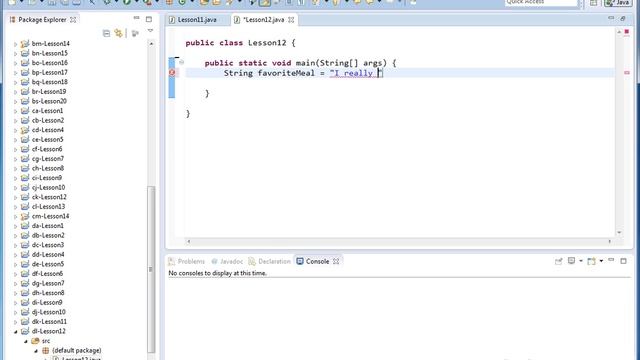Image resolution: width=640 pixels, height=360 pixels.
Task: Select the cb-Lesson2 project
Action: 48,120
